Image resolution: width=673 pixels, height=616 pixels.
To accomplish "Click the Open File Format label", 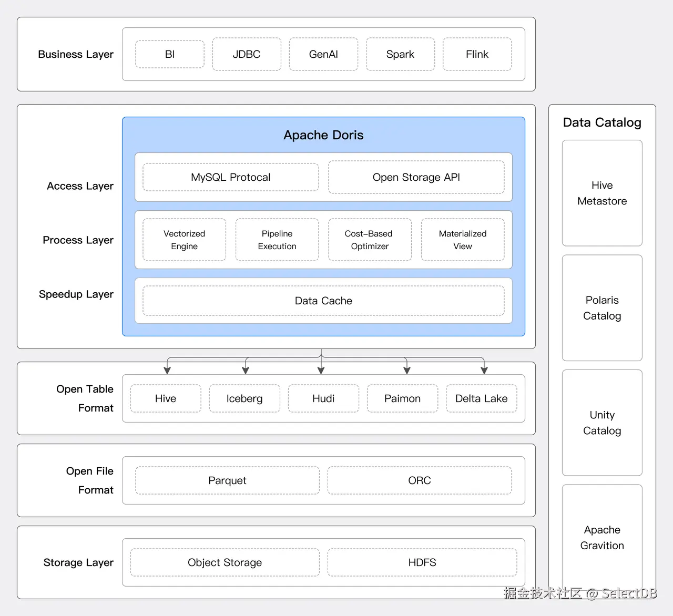I will (90, 480).
